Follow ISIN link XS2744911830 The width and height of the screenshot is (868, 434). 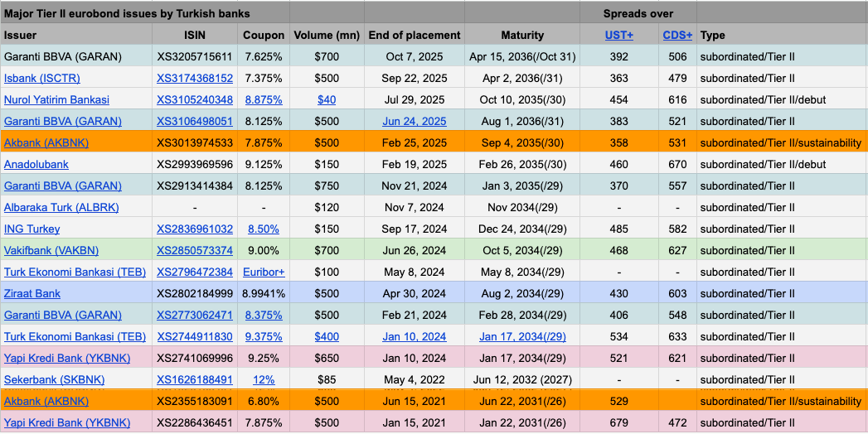coord(194,336)
